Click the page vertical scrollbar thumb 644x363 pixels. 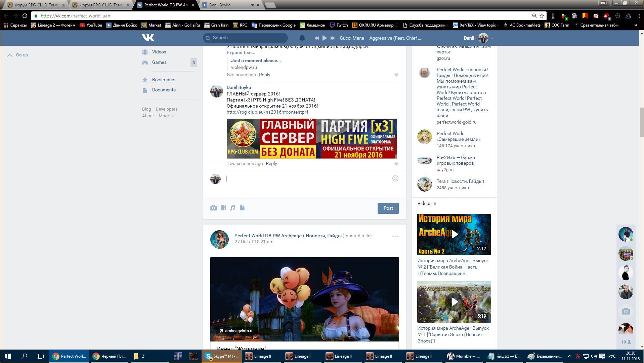point(642,122)
